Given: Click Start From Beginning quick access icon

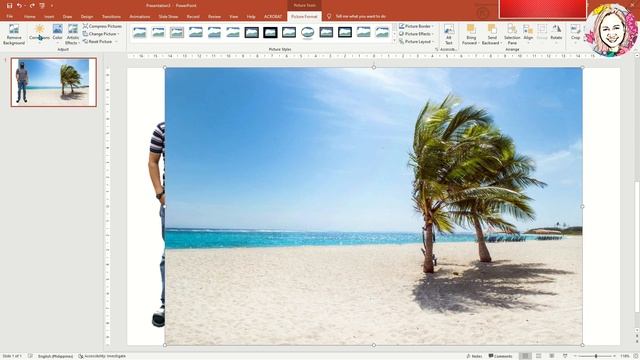Looking at the screenshot, I should point(42,6).
